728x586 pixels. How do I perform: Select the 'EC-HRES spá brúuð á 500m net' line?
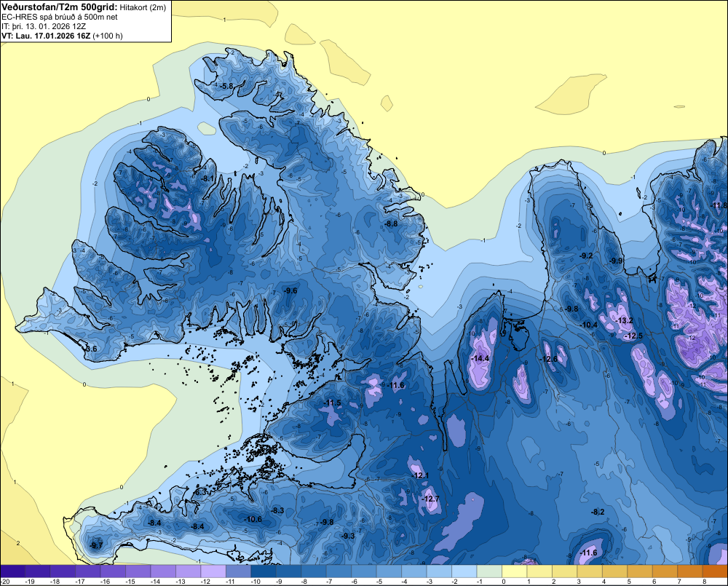pyautogui.click(x=60, y=17)
